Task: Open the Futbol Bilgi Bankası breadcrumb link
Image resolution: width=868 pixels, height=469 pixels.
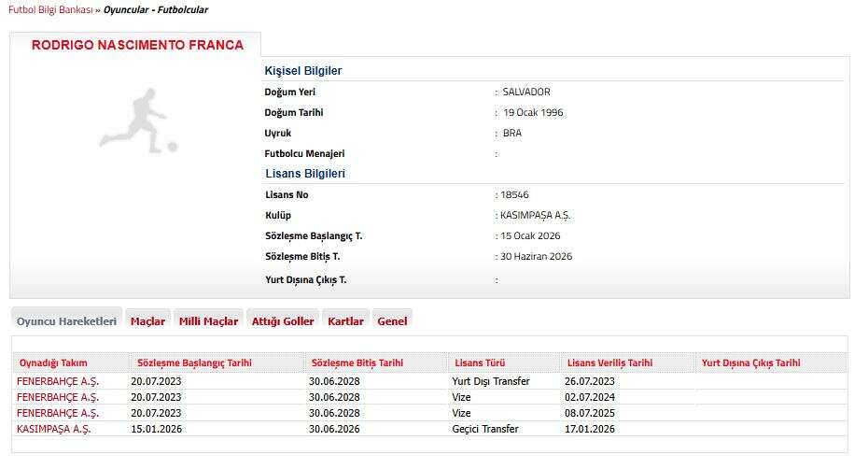Action: (x=50, y=9)
